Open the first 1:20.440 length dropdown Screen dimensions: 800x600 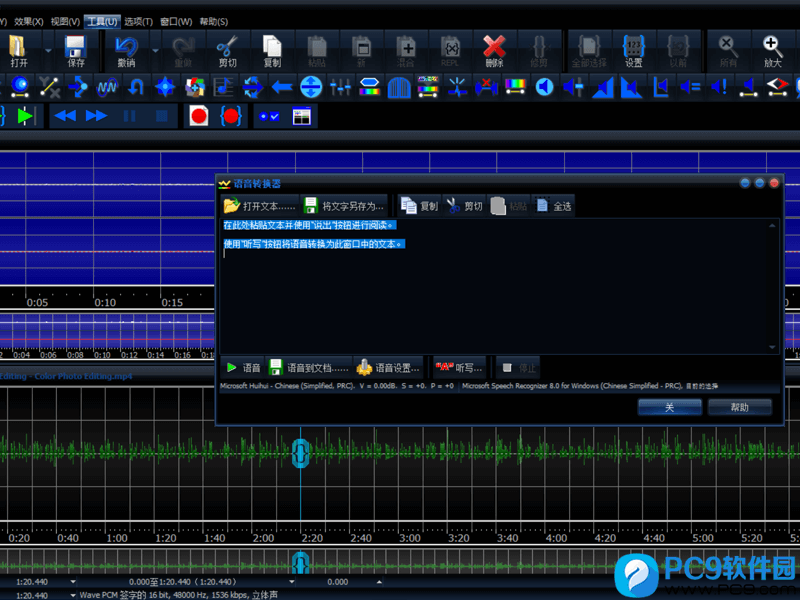click(x=73, y=582)
